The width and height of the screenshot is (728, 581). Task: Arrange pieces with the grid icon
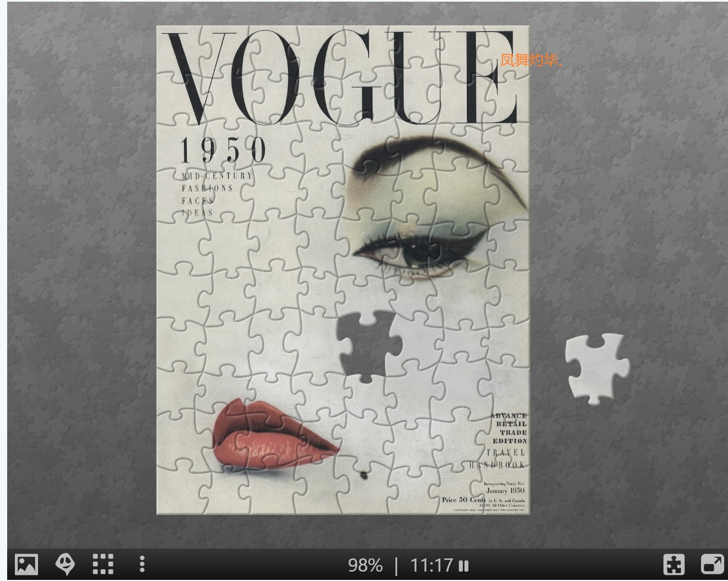(103, 564)
